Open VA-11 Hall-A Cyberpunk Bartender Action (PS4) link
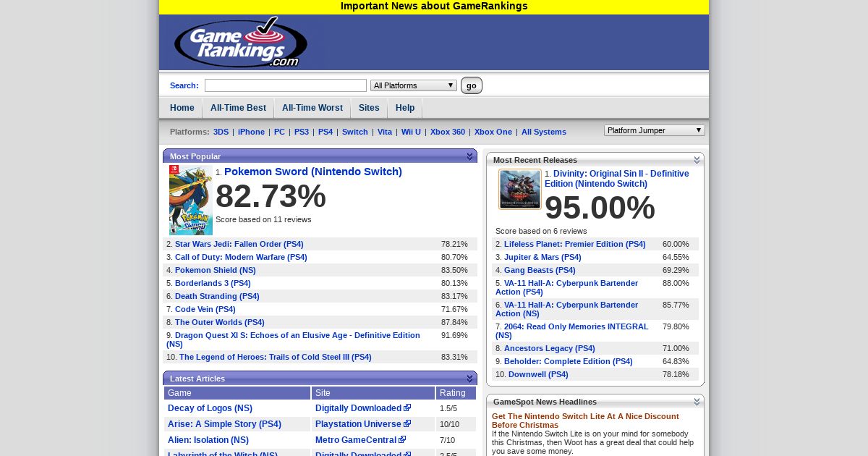This screenshot has height=456, width=868. (567, 287)
